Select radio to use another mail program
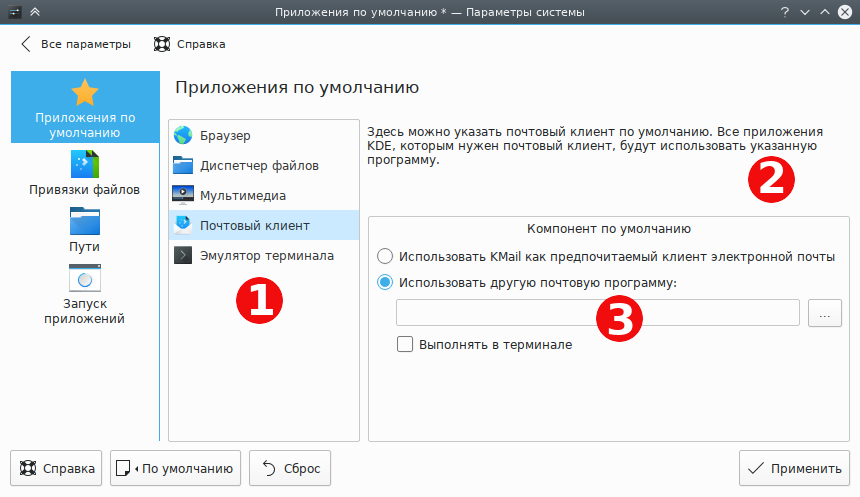 tap(385, 283)
